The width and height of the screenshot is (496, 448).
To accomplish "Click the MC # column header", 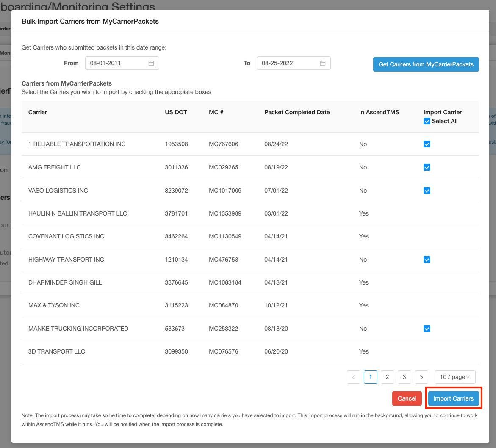I will 216,112.
